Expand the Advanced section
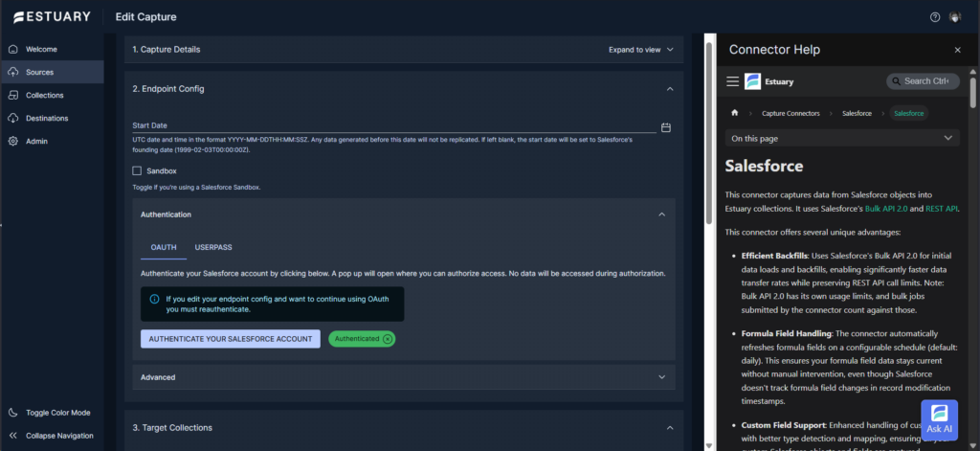Screen dimensions: 980x451 click(x=404, y=377)
